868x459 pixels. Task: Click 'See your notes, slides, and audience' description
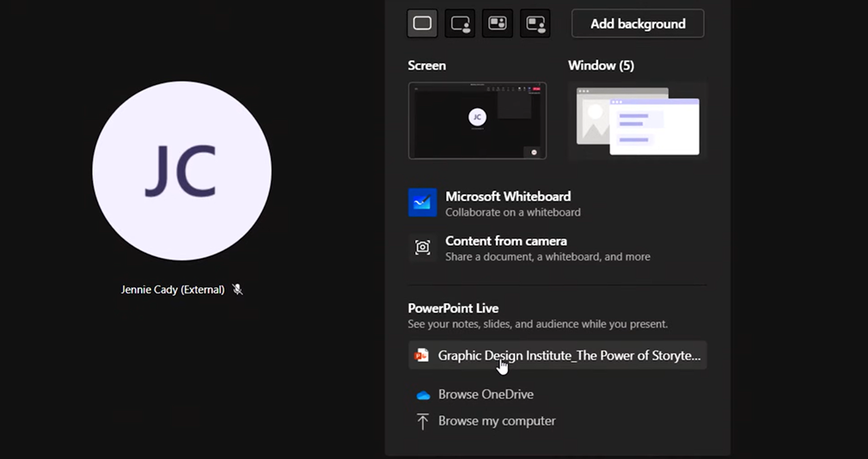(x=537, y=324)
